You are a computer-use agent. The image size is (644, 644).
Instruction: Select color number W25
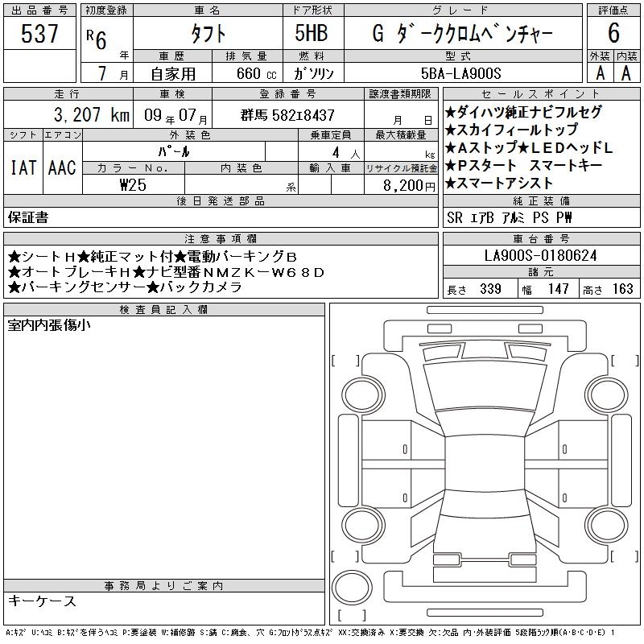point(133,185)
